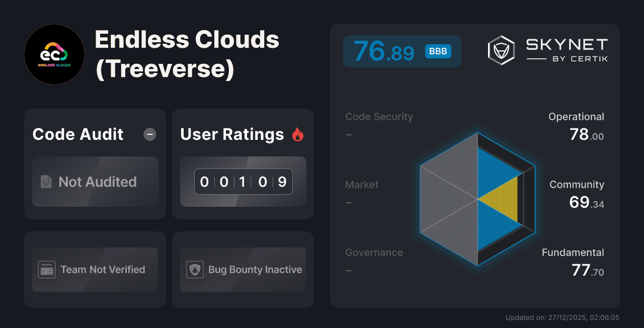
Task: Toggle the Bug Bounty Inactive status
Action: (x=243, y=270)
